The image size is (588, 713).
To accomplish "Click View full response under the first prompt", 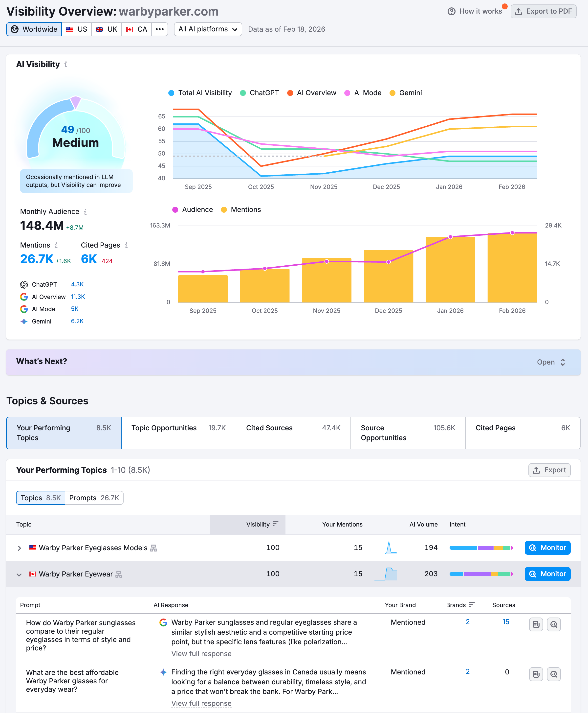I will (x=201, y=654).
